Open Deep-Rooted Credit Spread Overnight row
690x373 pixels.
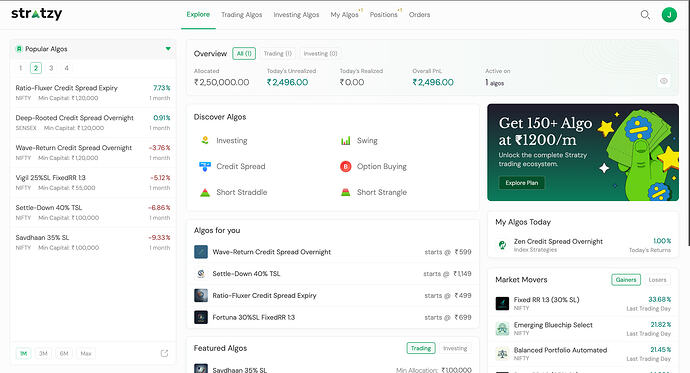click(x=93, y=123)
